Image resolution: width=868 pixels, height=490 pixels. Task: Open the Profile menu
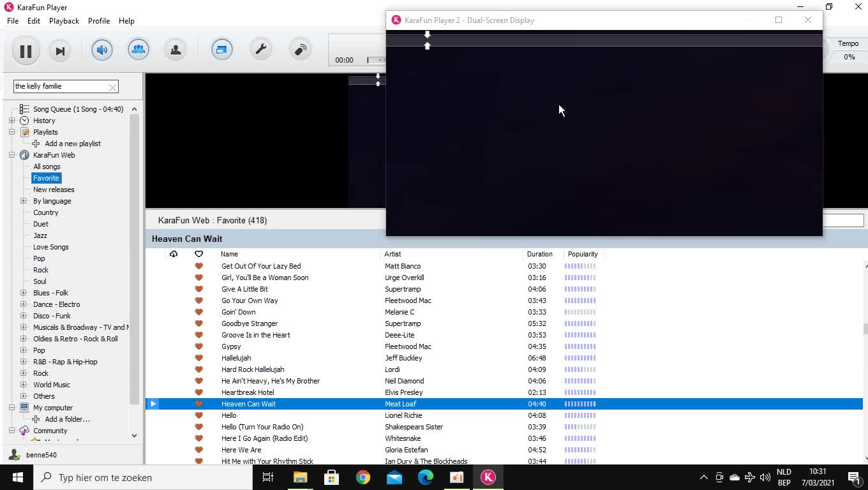coord(99,21)
